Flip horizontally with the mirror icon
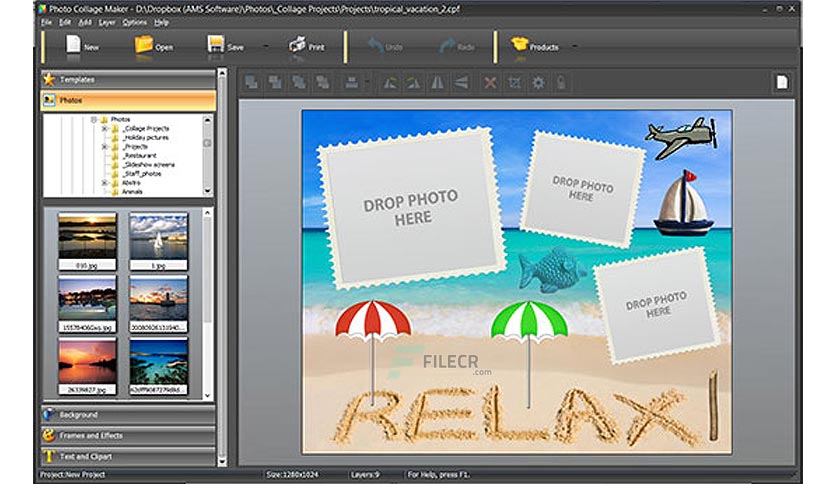Viewport: 836px width, 484px height. click(x=437, y=83)
